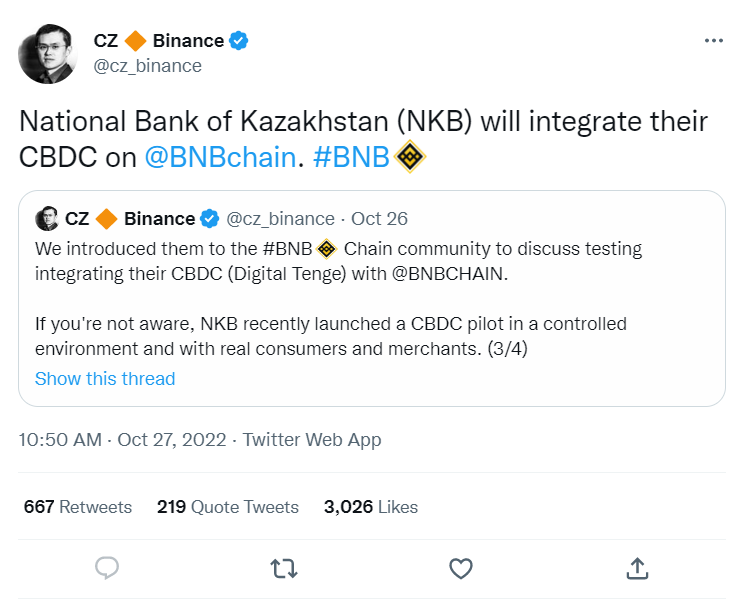Click the BNB logo emoji after #BNB hashtag
Image resolution: width=745 pixels, height=609 pixels.
pos(412,157)
